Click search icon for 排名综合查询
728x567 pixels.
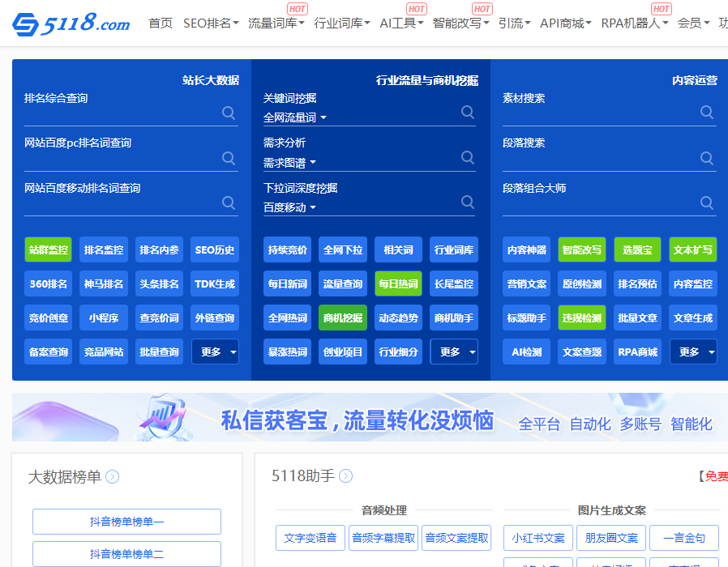(229, 113)
